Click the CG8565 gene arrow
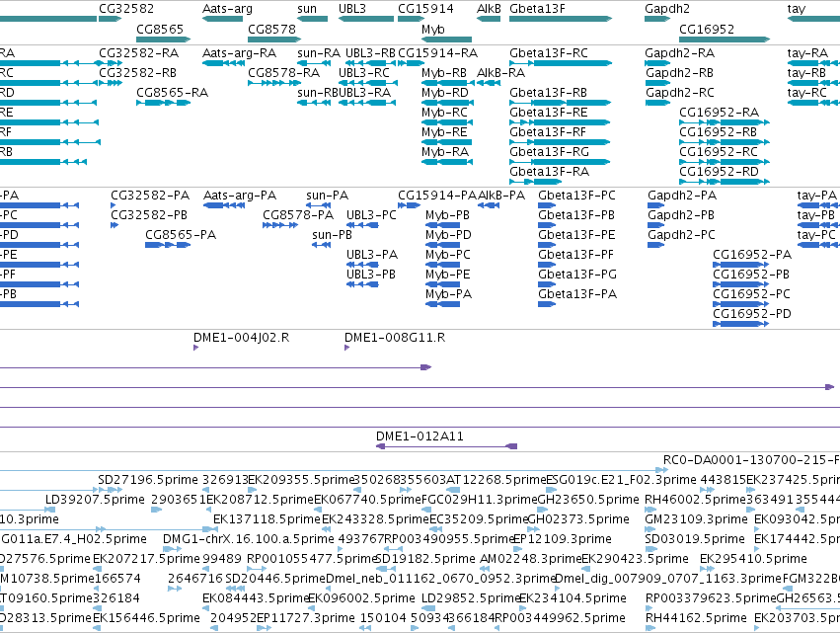Screen dimensions: 840x633 164,40
